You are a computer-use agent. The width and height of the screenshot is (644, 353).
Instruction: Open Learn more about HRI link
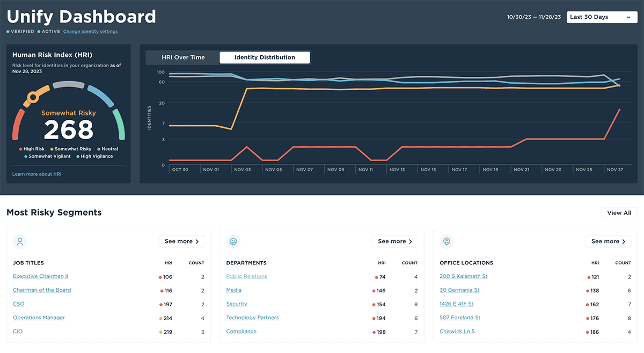(x=36, y=174)
